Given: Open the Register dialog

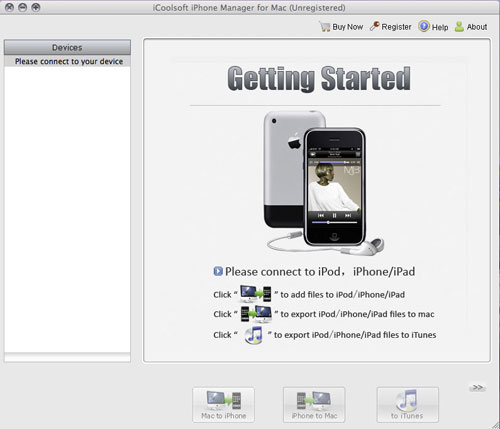Looking at the screenshot, I should pos(396,27).
